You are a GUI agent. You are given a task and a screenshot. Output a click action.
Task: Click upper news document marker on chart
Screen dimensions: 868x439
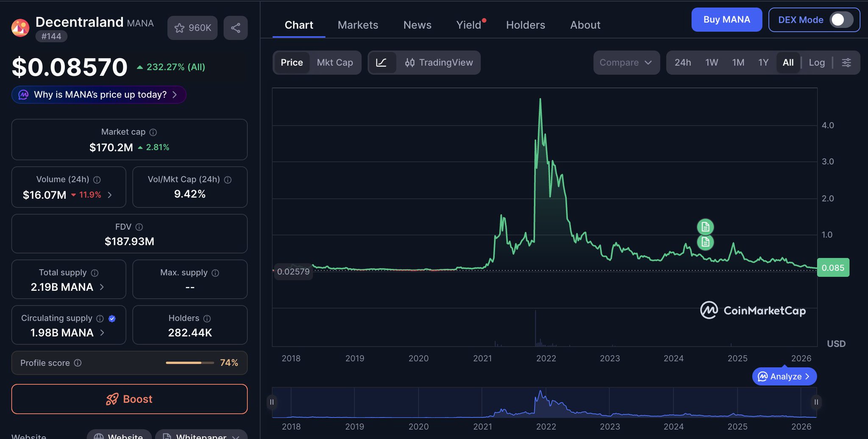705,227
